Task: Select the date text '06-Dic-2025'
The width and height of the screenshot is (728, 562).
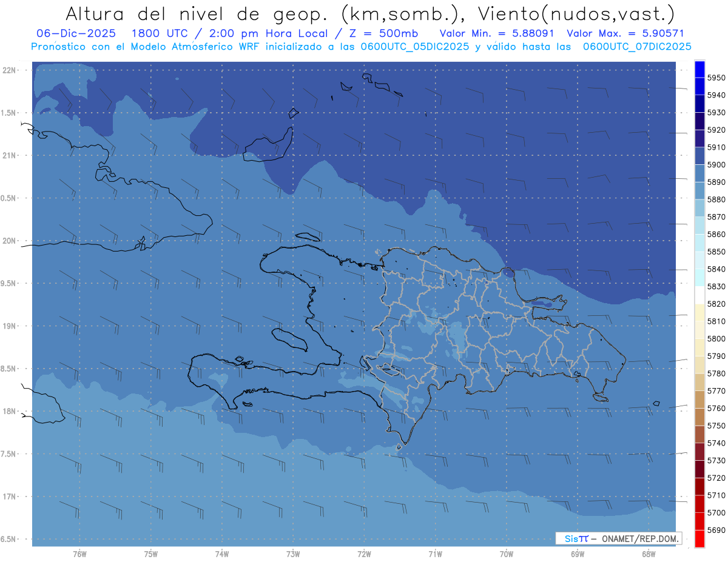Action: pos(77,33)
